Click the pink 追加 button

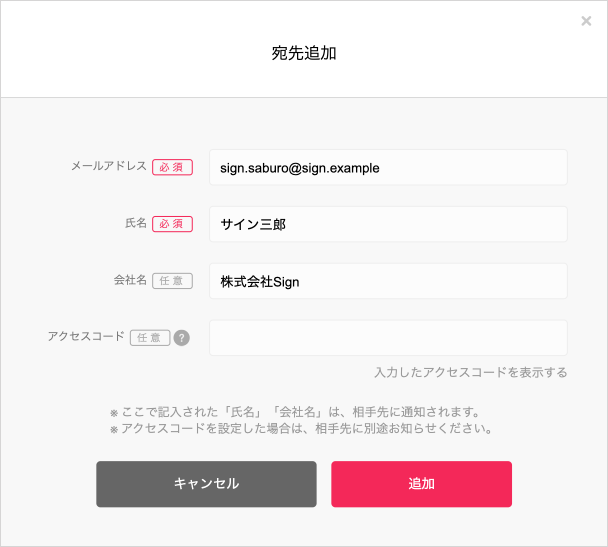pos(421,484)
